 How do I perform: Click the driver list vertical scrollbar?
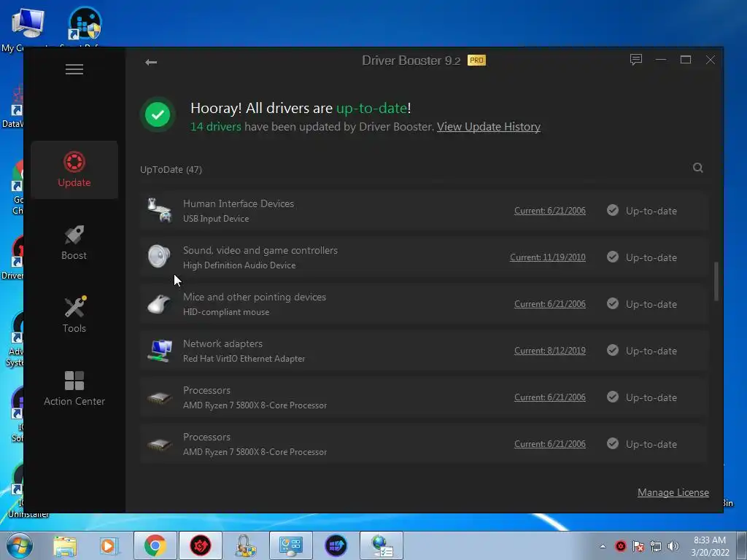tap(716, 281)
